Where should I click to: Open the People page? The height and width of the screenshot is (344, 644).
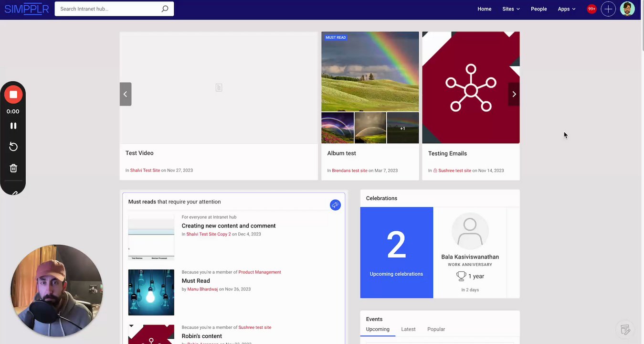pos(538,9)
